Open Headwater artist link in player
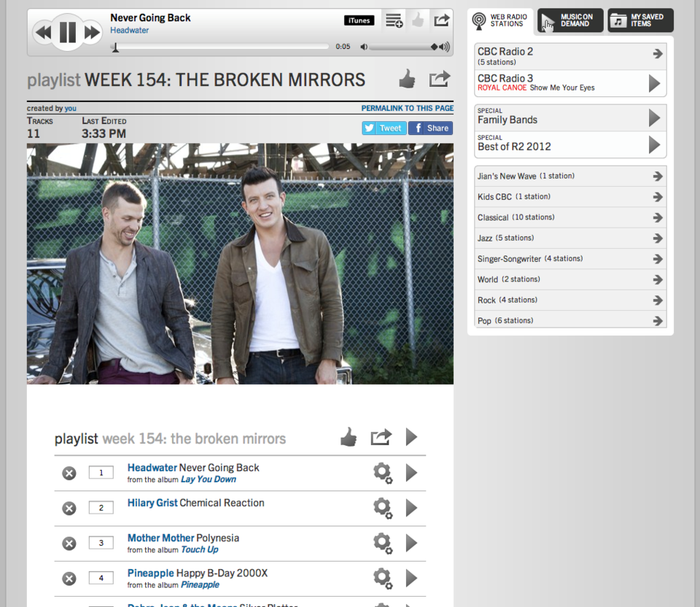The height and width of the screenshot is (607, 700). (x=130, y=31)
